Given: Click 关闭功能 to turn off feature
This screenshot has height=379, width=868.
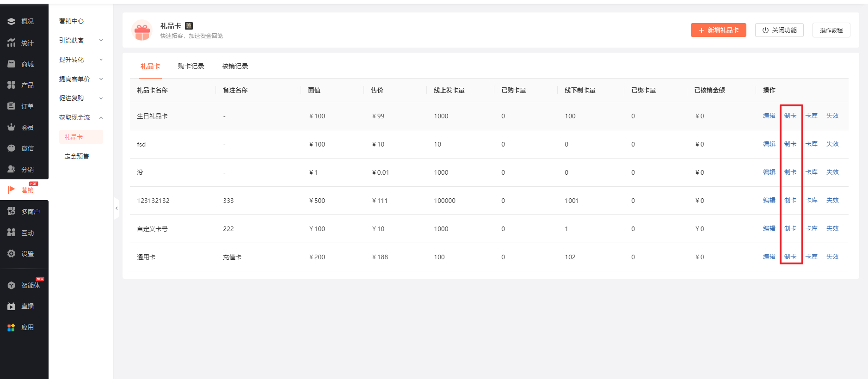Looking at the screenshot, I should click(x=779, y=30).
